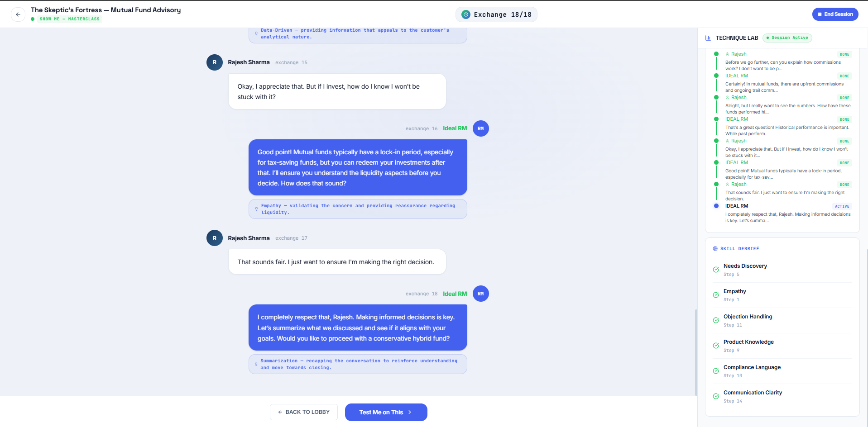This screenshot has height=427, width=868.
Task: Click the Skill Debrief target icon
Action: click(715, 249)
